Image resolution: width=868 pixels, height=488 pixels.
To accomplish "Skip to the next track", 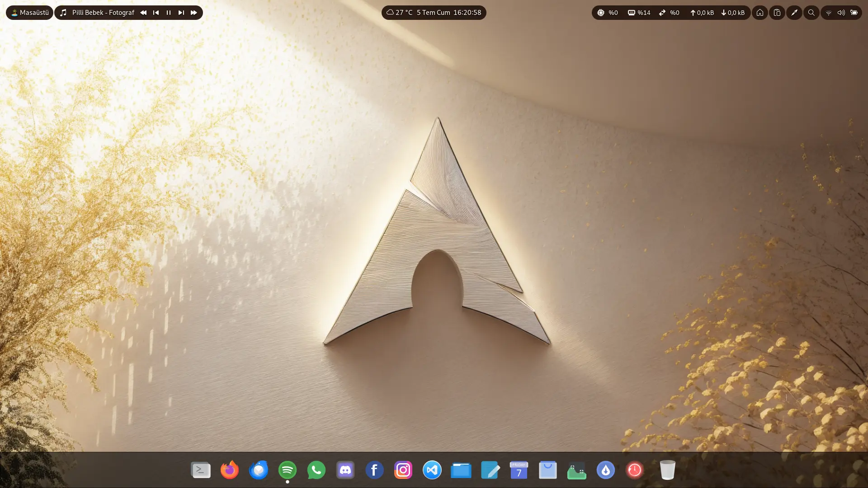I will pos(181,13).
